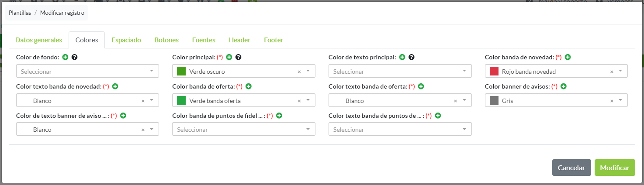Open the Color de fondo dropdown

[87, 71]
